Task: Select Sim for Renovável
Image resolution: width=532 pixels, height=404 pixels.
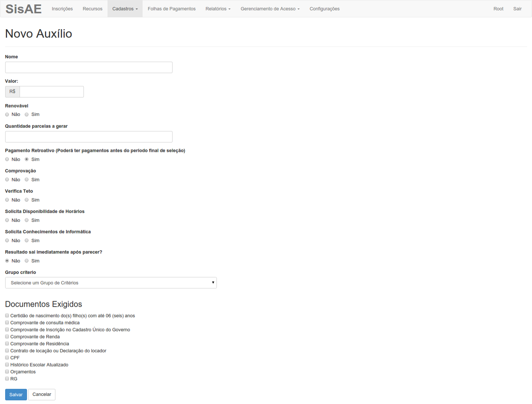Action: click(x=27, y=115)
